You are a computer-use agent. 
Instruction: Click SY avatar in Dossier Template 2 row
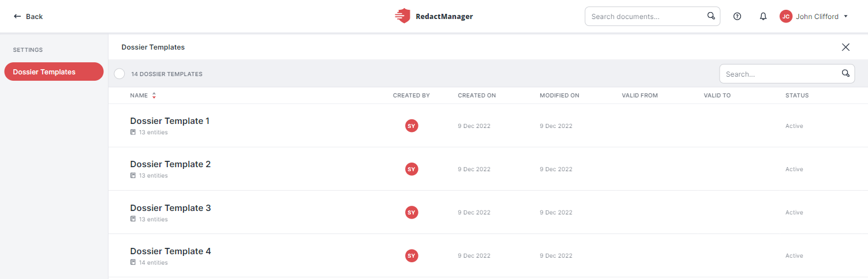click(411, 169)
